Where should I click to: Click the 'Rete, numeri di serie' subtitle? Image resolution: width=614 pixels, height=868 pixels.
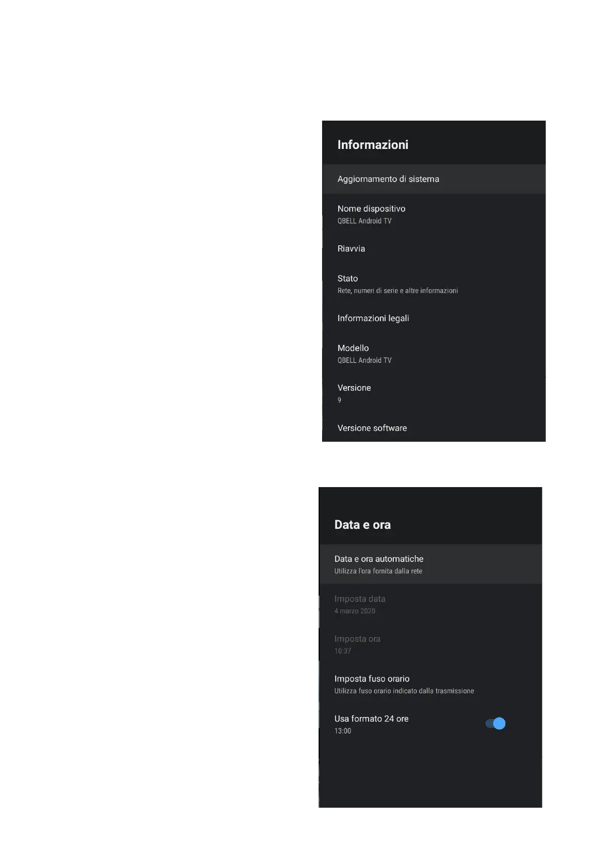(397, 291)
